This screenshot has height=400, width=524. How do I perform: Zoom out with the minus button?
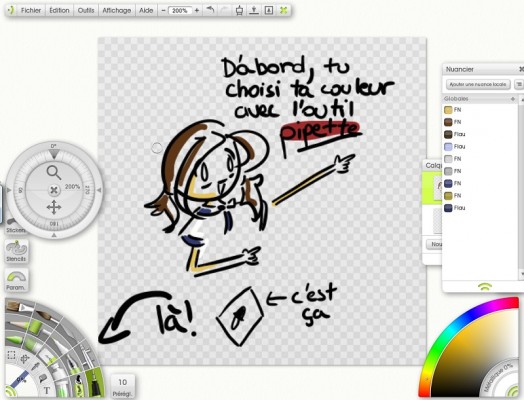(x=163, y=10)
